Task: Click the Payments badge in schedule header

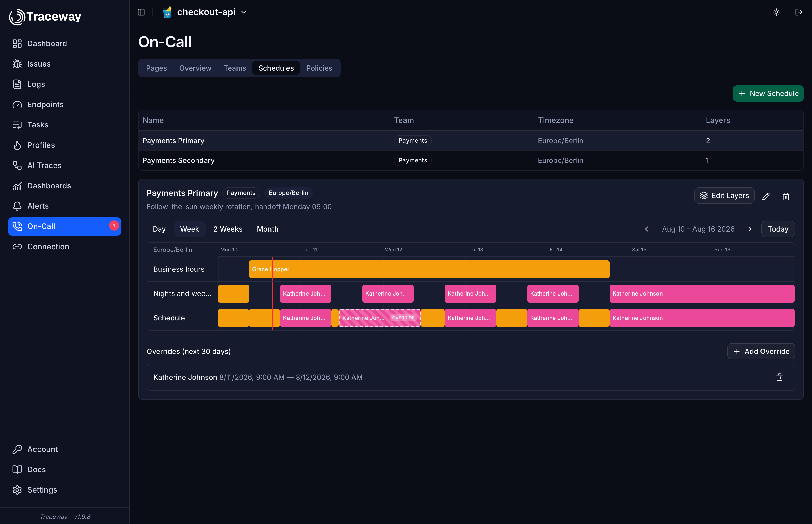Action: [x=241, y=193]
